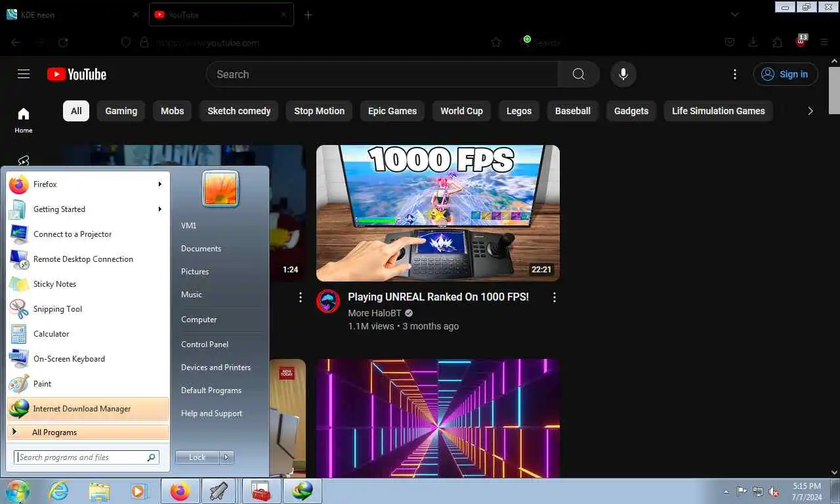Screen dimensions: 840x504
Task: Click the list all tabs dropdown arrow
Action: pyautogui.click(x=735, y=14)
